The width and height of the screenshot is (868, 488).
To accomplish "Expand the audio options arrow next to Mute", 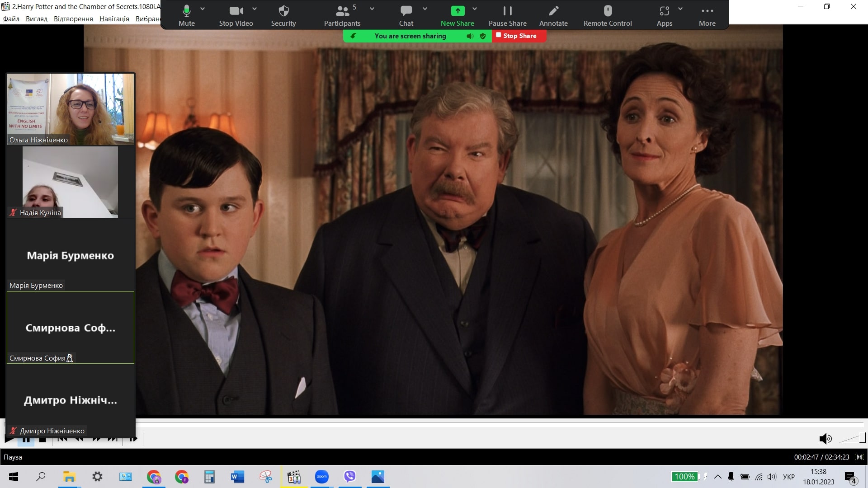I will tap(203, 9).
